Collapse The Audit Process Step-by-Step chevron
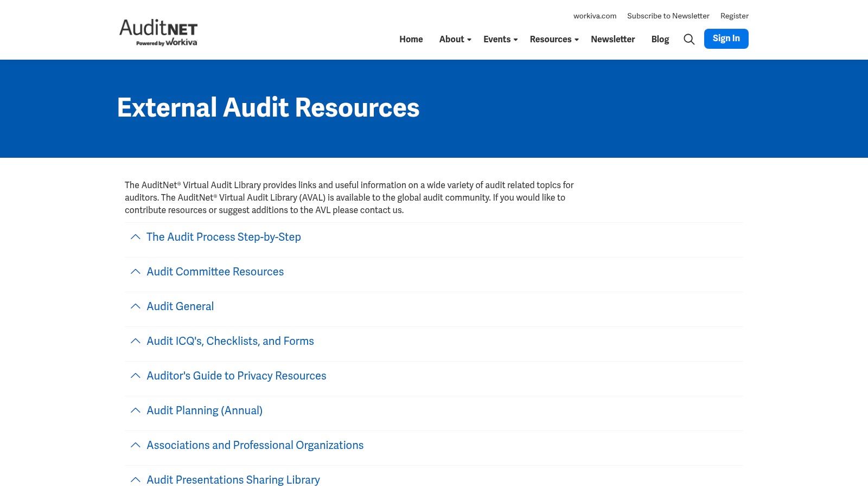The height and width of the screenshot is (488, 868). pos(135,237)
